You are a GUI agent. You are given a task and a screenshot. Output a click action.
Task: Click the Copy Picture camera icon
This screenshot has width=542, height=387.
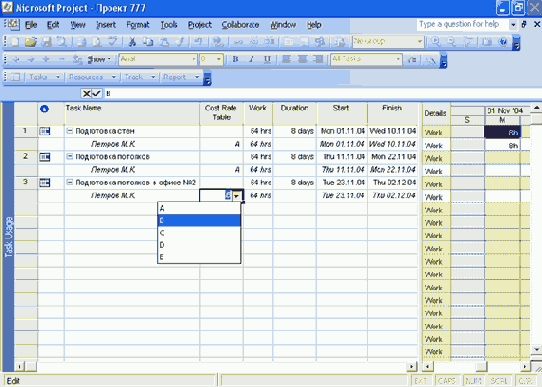coord(487,42)
